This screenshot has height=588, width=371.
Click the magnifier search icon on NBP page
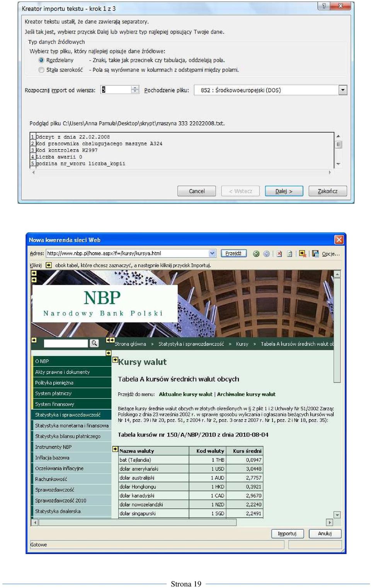[x=94, y=343]
